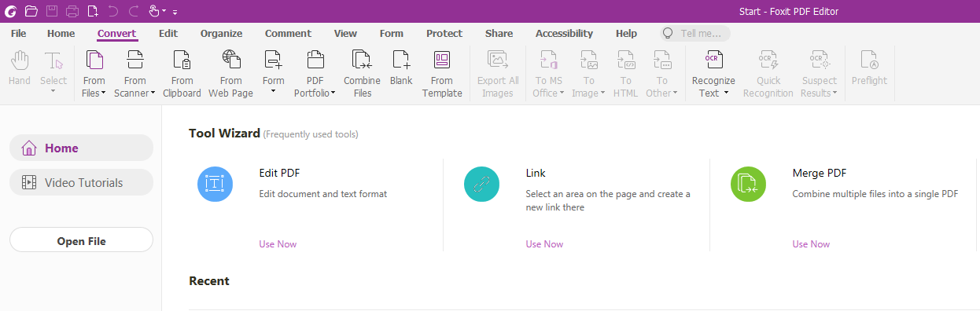Click the Print icon in quick access toolbar

[x=72, y=11]
